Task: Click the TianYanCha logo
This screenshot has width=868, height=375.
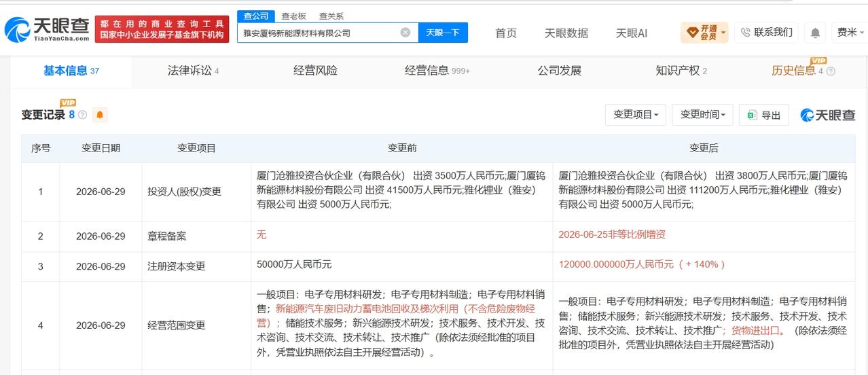Action: (x=47, y=29)
